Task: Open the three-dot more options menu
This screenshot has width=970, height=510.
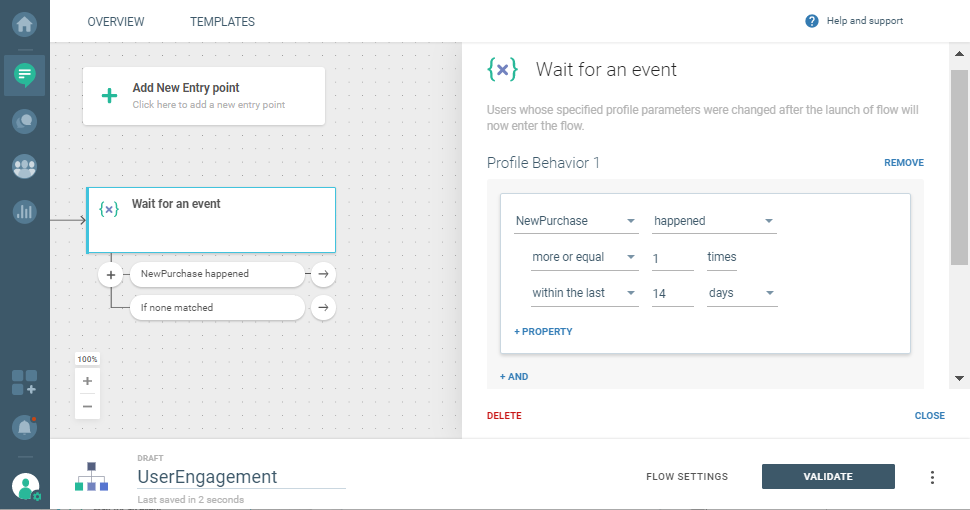Action: click(x=933, y=477)
